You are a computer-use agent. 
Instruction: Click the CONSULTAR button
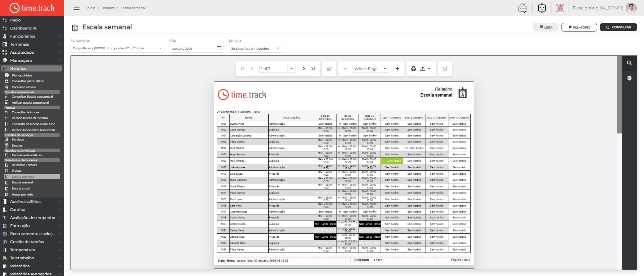pyautogui.click(x=619, y=27)
